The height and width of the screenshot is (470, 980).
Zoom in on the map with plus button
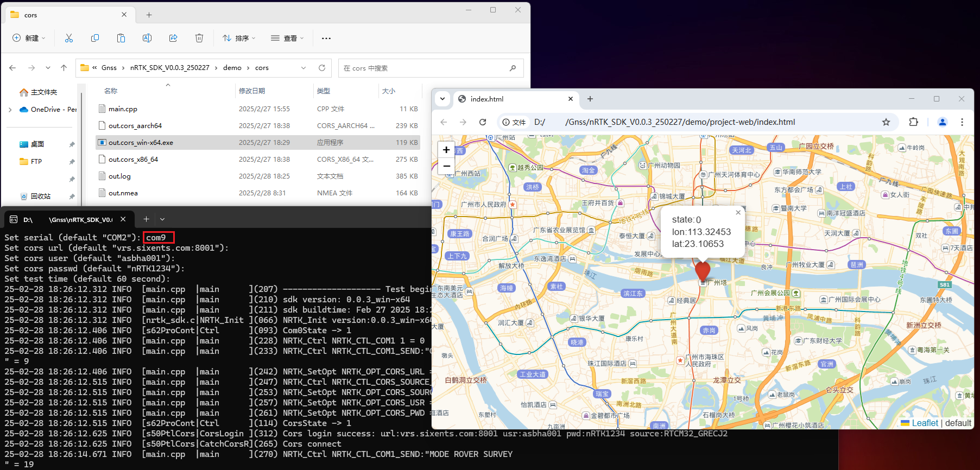pyautogui.click(x=446, y=150)
